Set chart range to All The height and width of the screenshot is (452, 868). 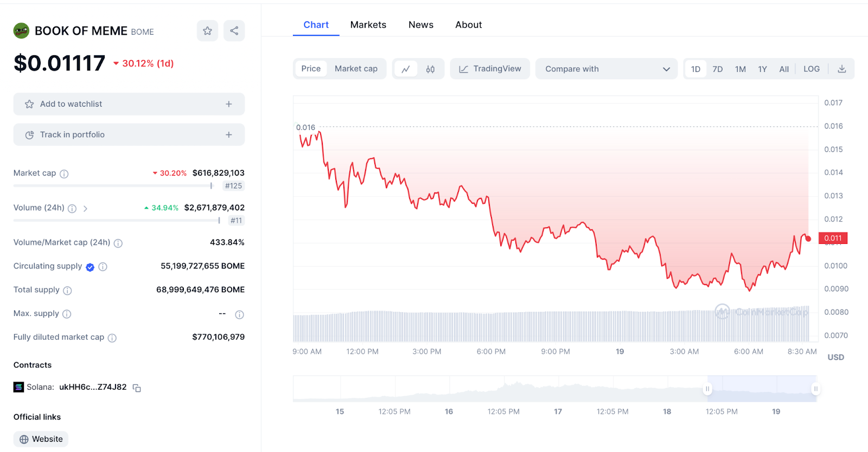coord(784,69)
